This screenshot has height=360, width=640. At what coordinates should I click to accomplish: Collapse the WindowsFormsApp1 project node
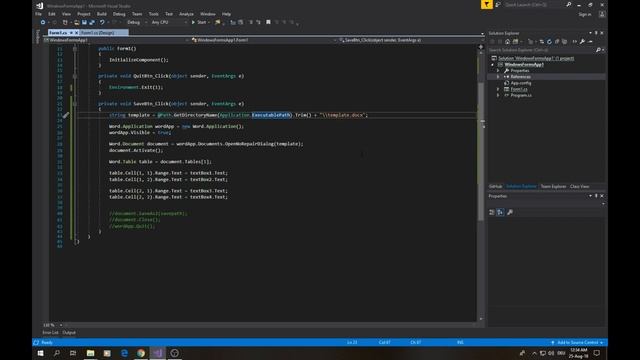[x=493, y=64]
